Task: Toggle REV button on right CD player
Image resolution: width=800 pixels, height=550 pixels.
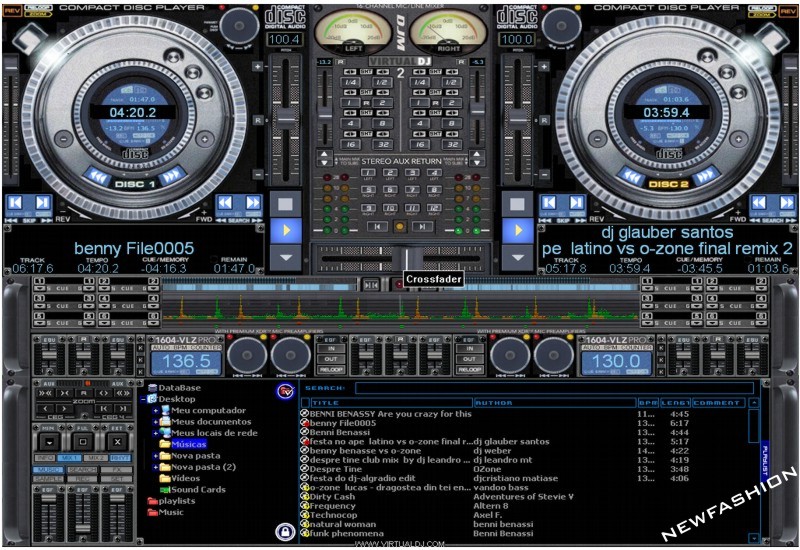Action: 788,11
